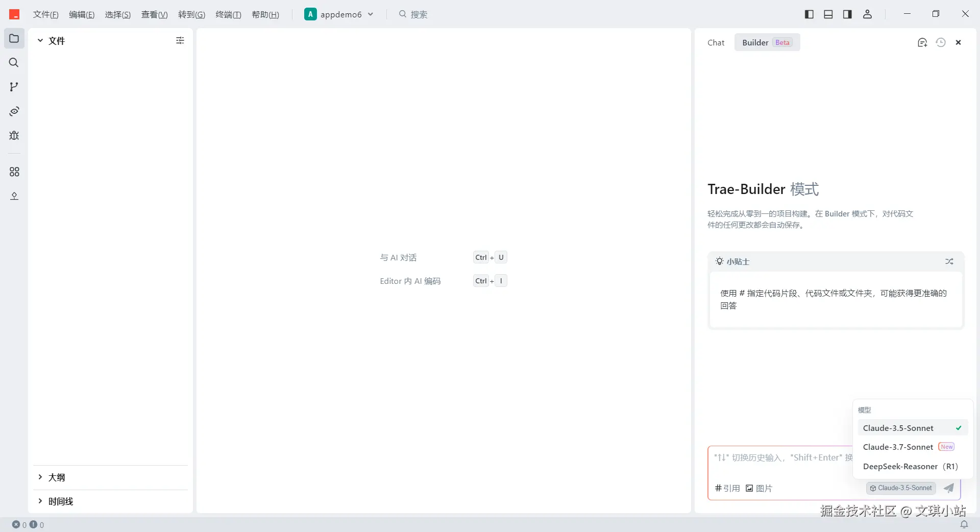Select DeepSeek-Reasoner (R1) model option
Image resolution: width=980 pixels, height=532 pixels.
point(913,466)
